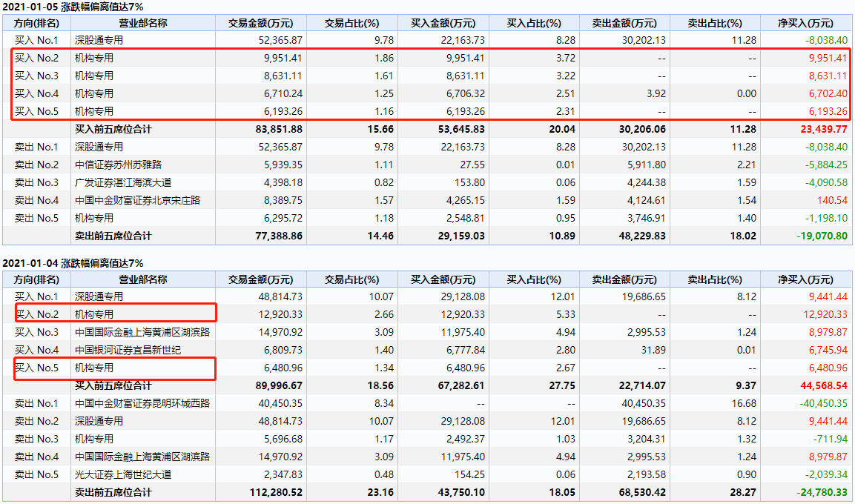Click the 6,777.84 buy amount
The image size is (855, 504).
click(x=465, y=350)
